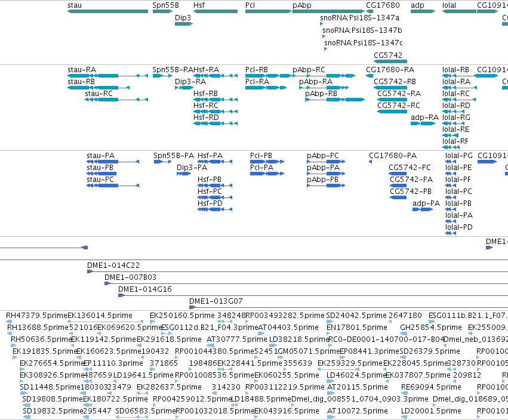Click the stau-PB protein feature
The height and width of the screenshot is (420, 508).
(101, 174)
